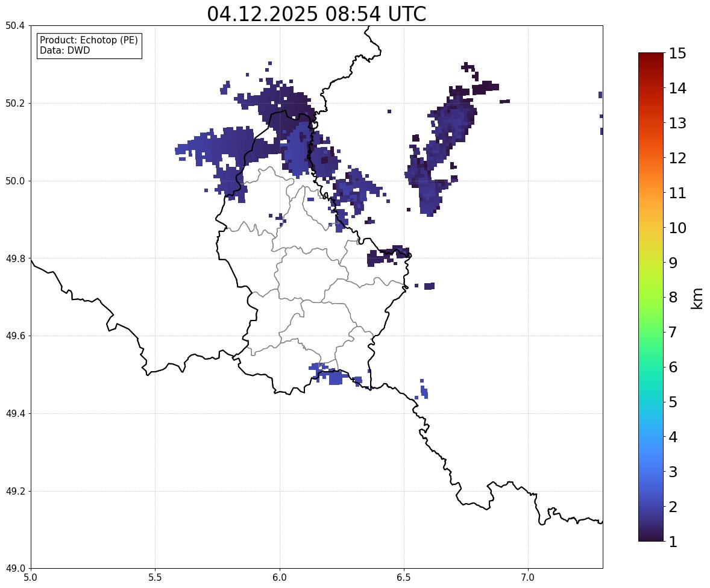710x588 pixels.
Task: Click longitude tick label "6.0"
Action: click(x=280, y=578)
